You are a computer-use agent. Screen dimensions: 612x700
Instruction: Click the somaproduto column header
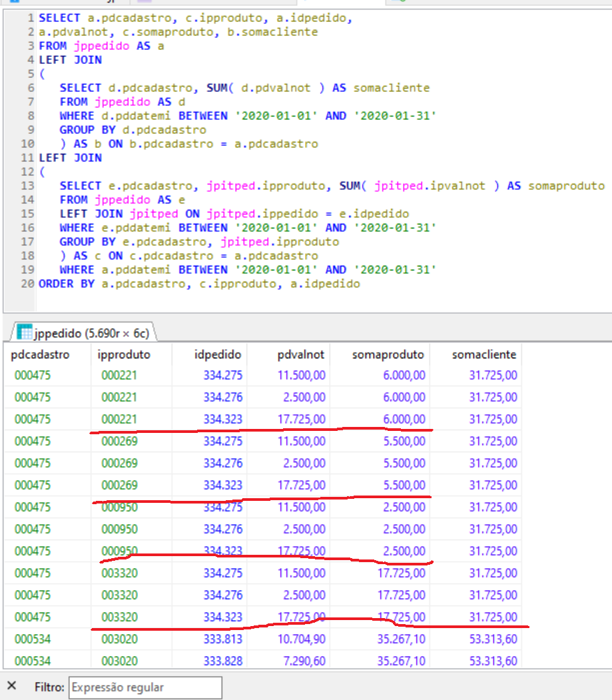pos(388,354)
